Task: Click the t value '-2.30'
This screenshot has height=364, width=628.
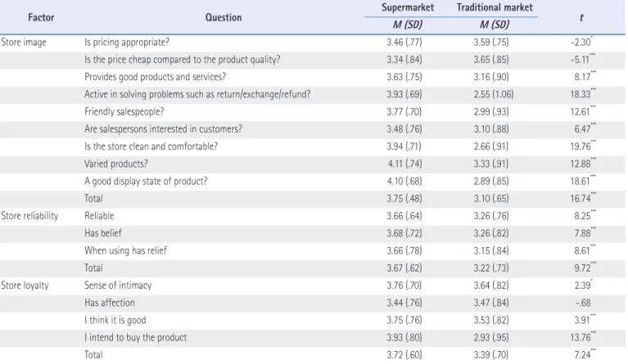Action: [x=581, y=42]
